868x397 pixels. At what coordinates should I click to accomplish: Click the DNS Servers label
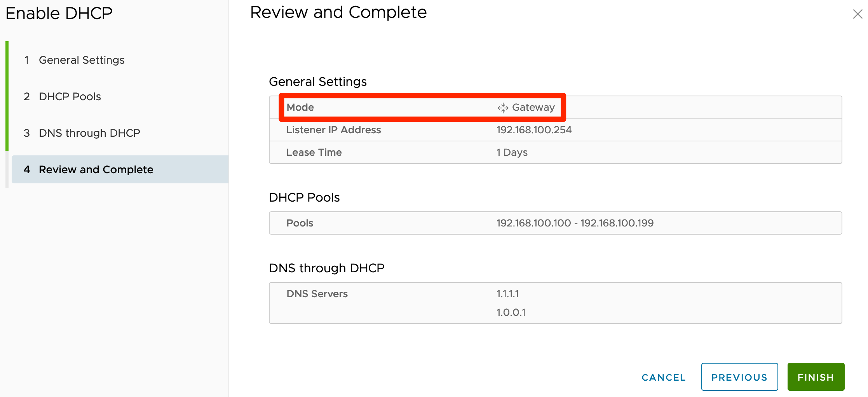tap(317, 294)
